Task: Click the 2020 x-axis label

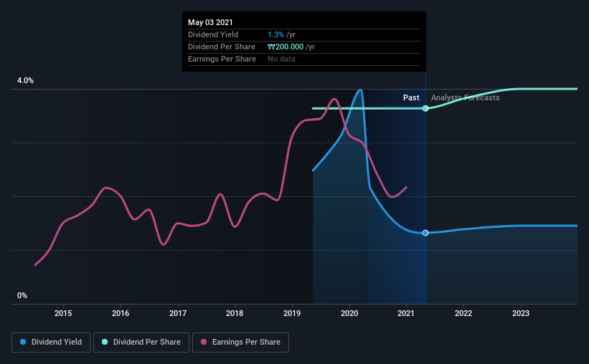Action: (x=349, y=313)
